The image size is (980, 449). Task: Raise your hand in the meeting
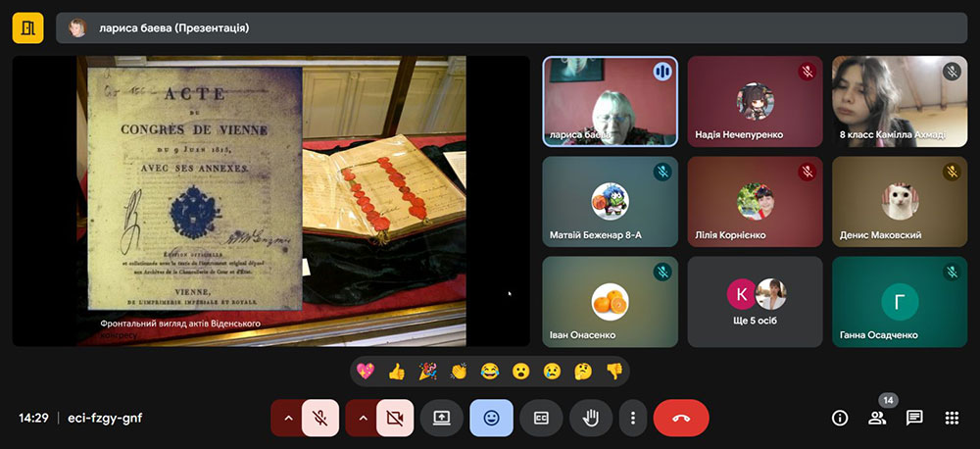click(591, 418)
